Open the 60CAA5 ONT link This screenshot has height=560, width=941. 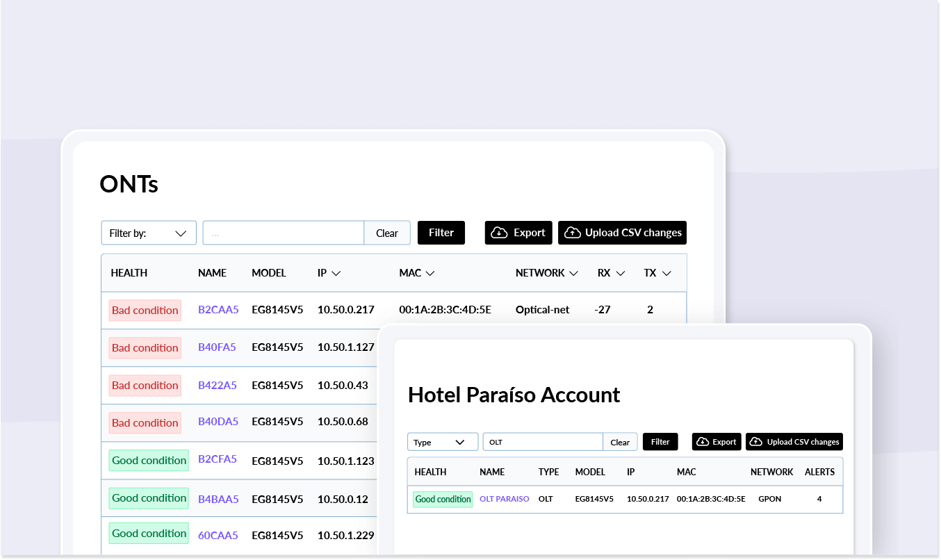(x=218, y=535)
